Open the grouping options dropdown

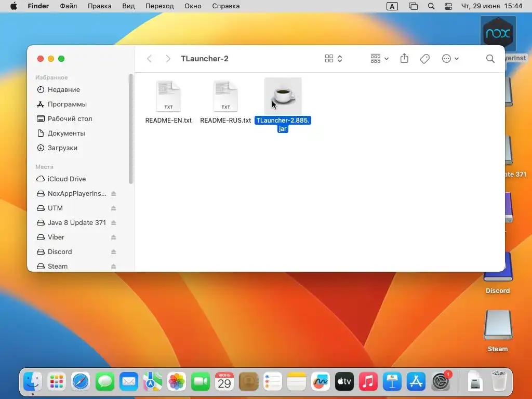pyautogui.click(x=379, y=59)
